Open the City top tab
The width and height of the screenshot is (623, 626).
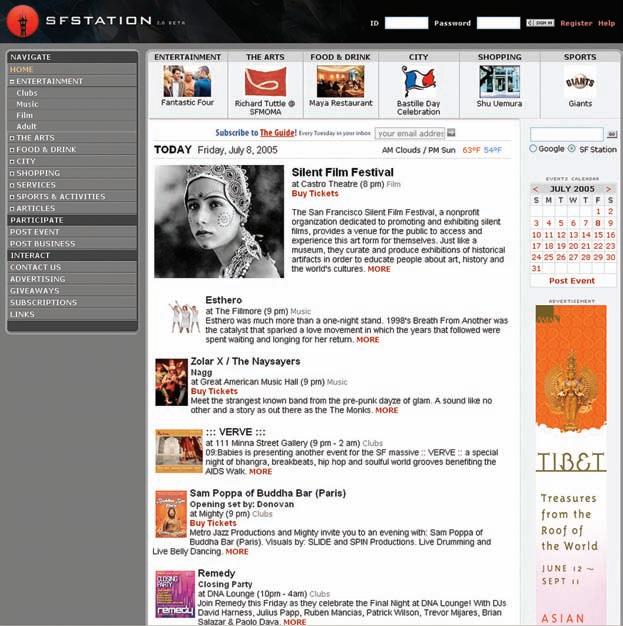[x=418, y=57]
